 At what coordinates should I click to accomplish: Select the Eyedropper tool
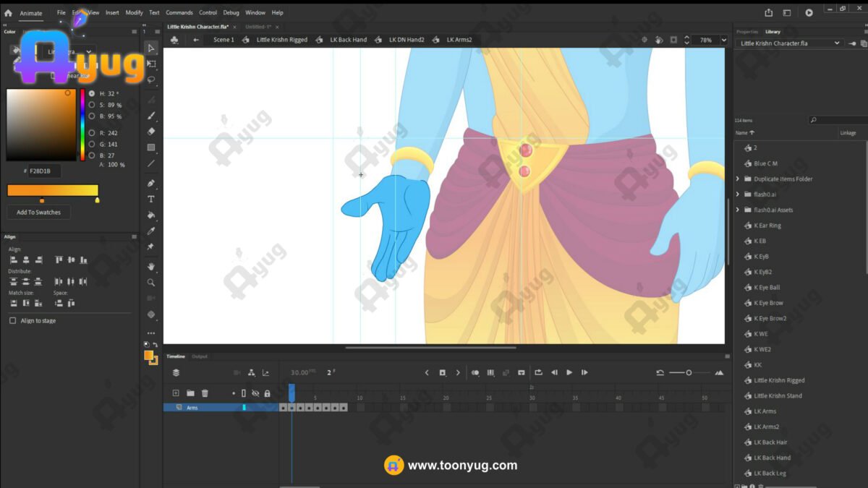151,231
